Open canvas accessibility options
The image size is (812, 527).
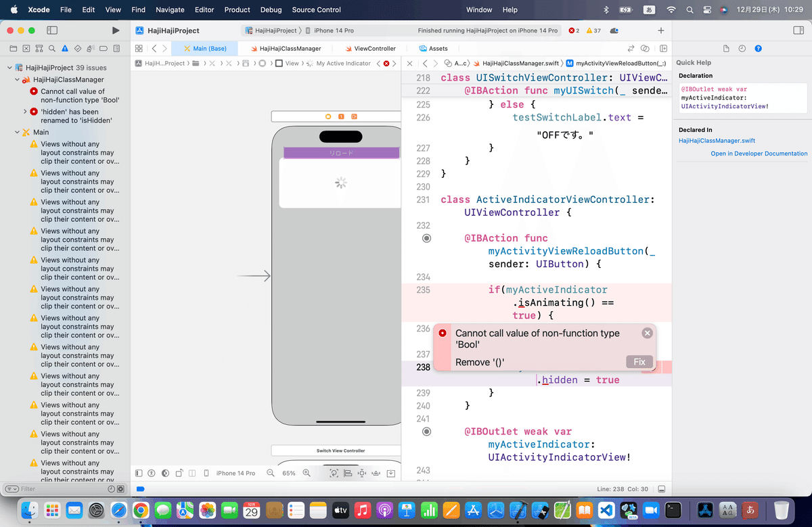coord(152,473)
